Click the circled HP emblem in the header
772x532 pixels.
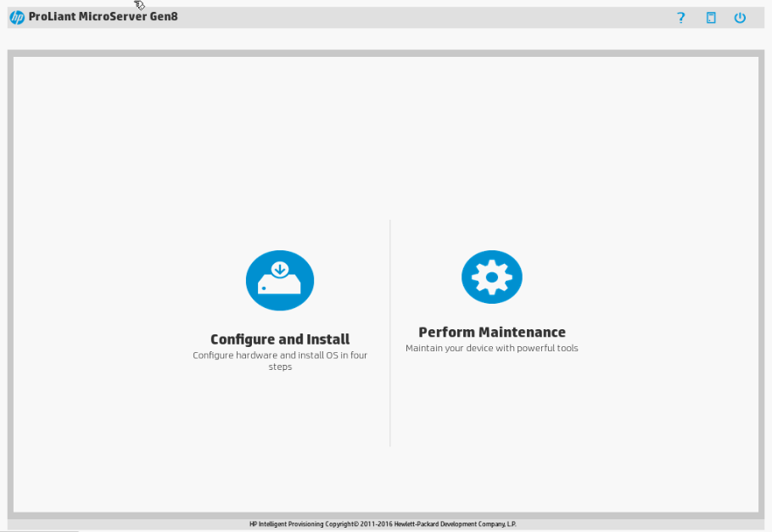click(16, 15)
